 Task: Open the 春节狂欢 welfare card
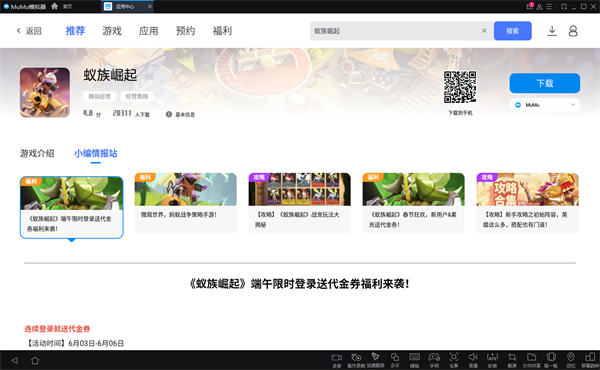pyautogui.click(x=414, y=203)
